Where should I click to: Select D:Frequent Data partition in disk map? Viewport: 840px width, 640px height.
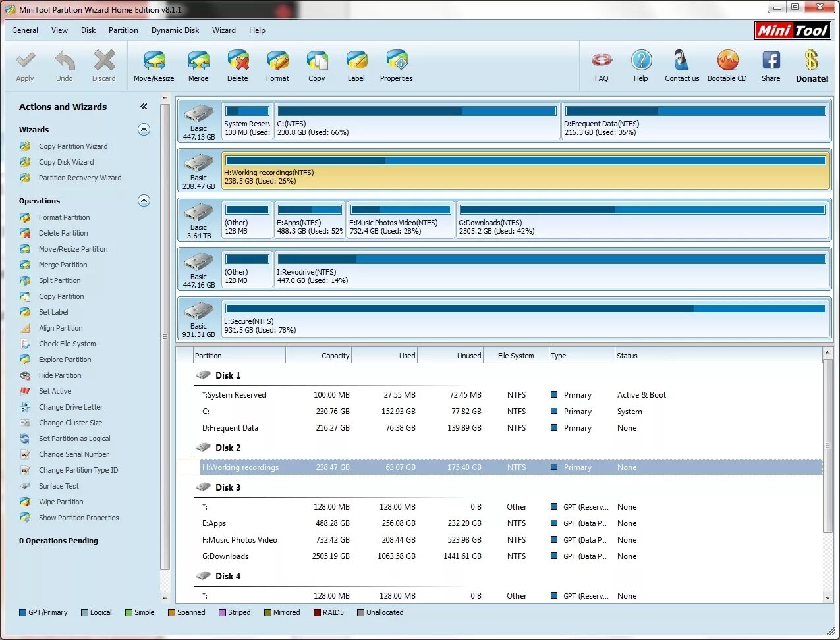pos(696,121)
